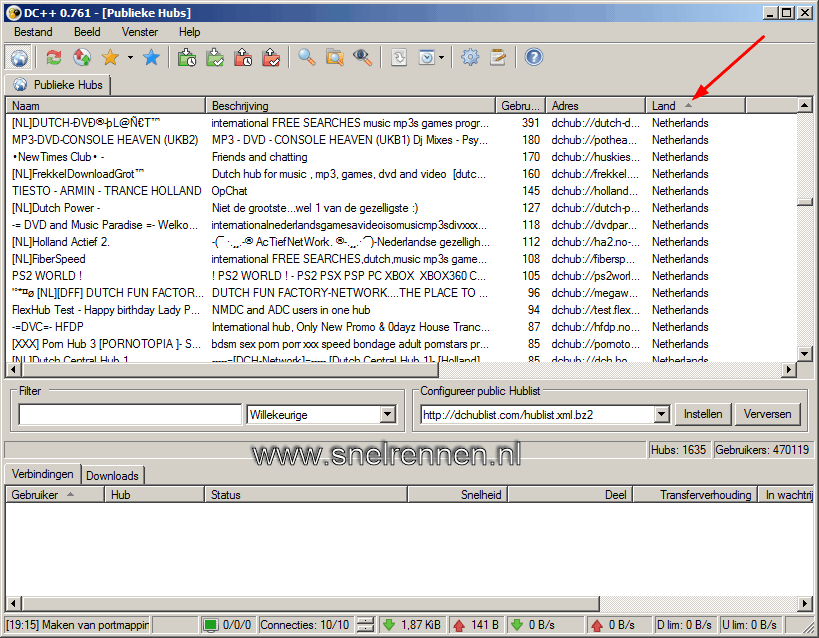Click the Instellen button

pyautogui.click(x=703, y=414)
